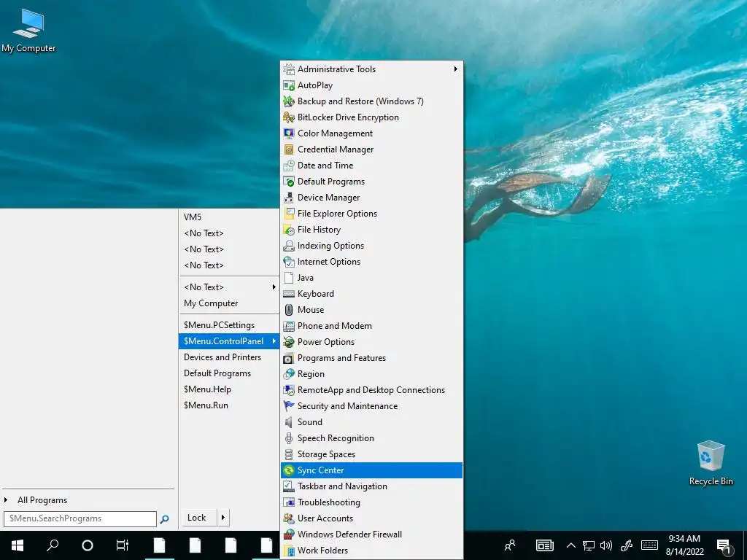Open User Accounts icon
Viewport: 747px width, 560px height.
click(x=289, y=518)
